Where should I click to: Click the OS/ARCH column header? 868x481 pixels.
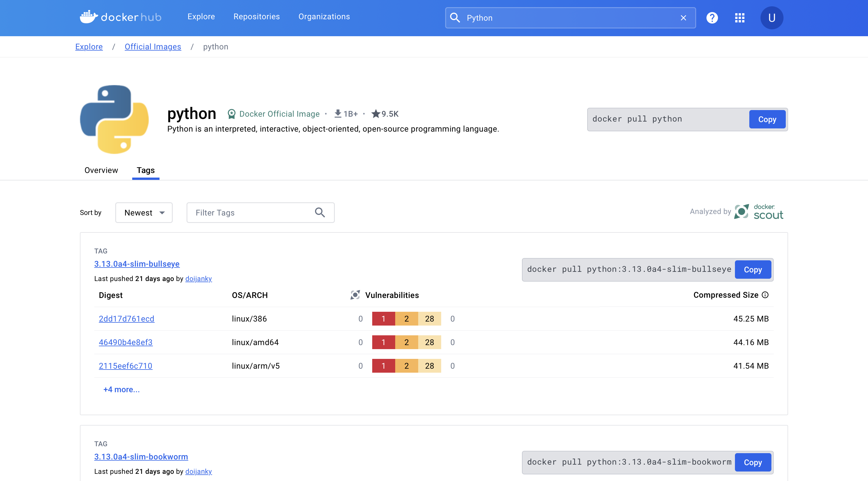pos(250,295)
